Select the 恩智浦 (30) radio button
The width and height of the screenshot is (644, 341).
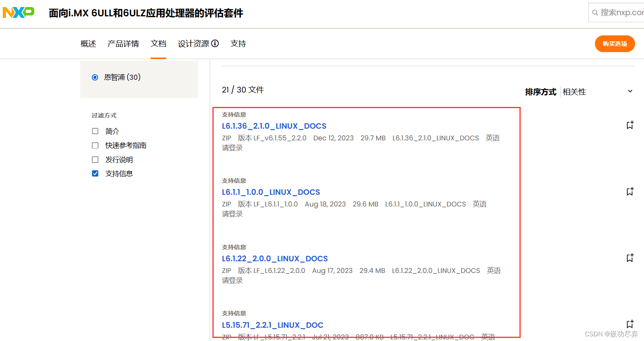95,77
